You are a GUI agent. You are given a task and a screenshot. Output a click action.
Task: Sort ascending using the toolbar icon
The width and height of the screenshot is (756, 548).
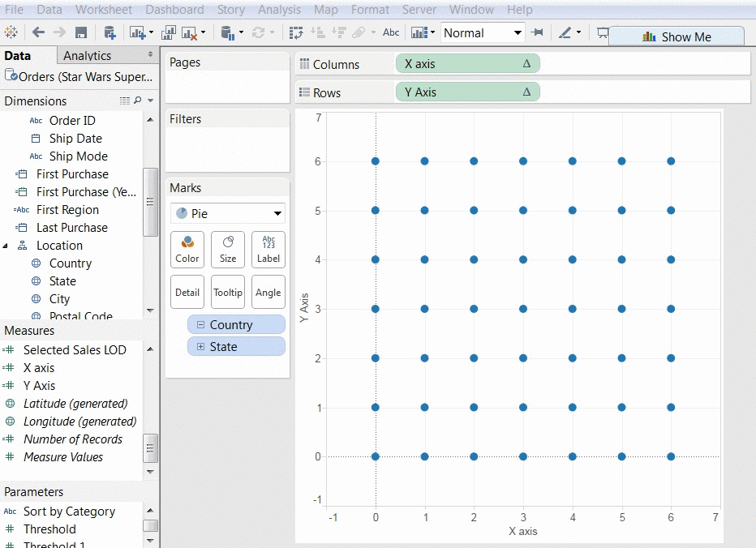(318, 32)
